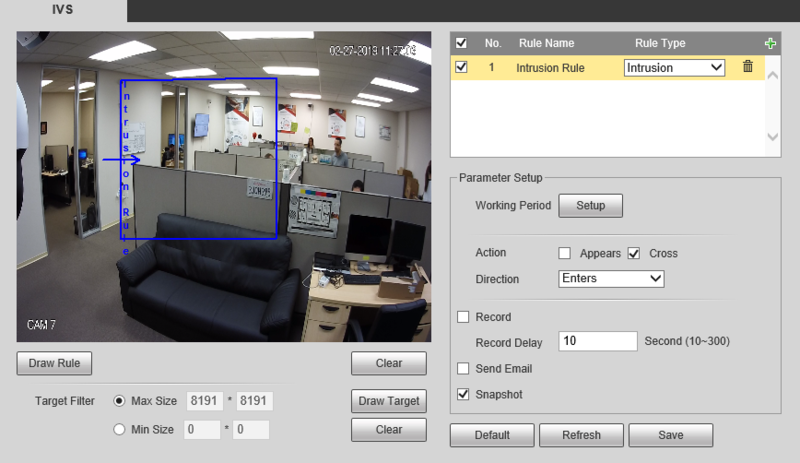Disable the Cross action checkbox
This screenshot has height=463, width=800.
pyautogui.click(x=634, y=253)
